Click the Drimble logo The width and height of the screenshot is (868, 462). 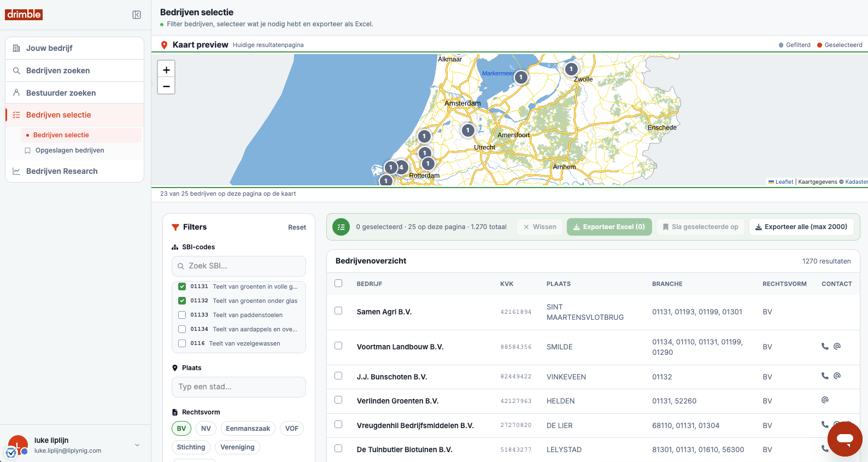pos(24,14)
